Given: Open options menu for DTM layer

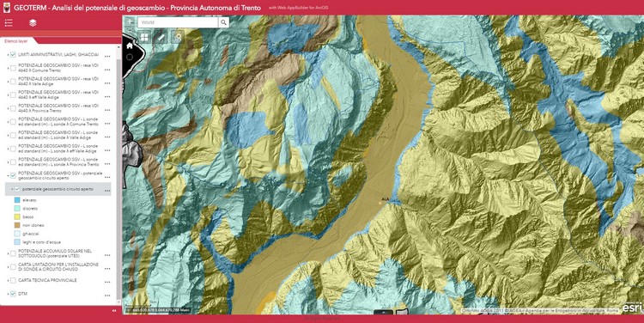Looking at the screenshot, I should click(107, 296).
